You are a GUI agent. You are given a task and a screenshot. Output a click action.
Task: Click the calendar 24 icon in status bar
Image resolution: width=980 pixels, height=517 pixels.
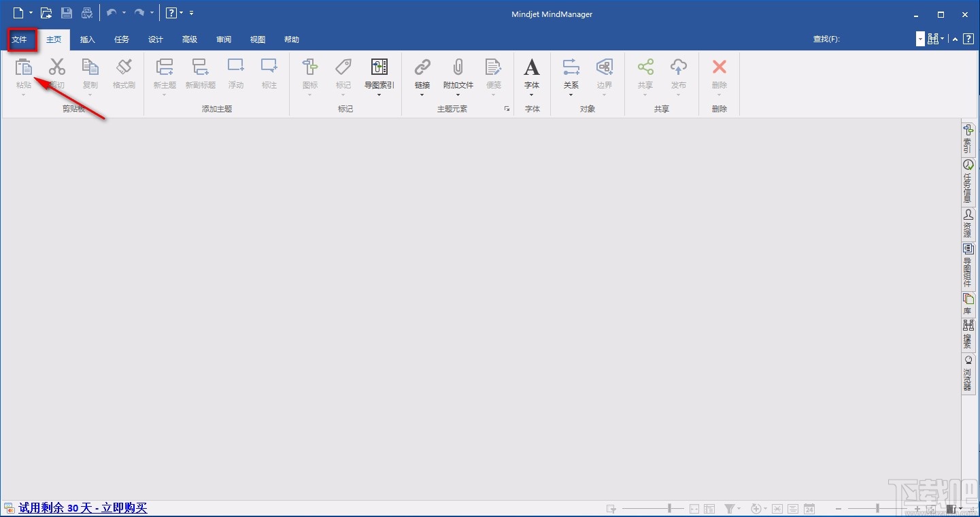tap(809, 508)
